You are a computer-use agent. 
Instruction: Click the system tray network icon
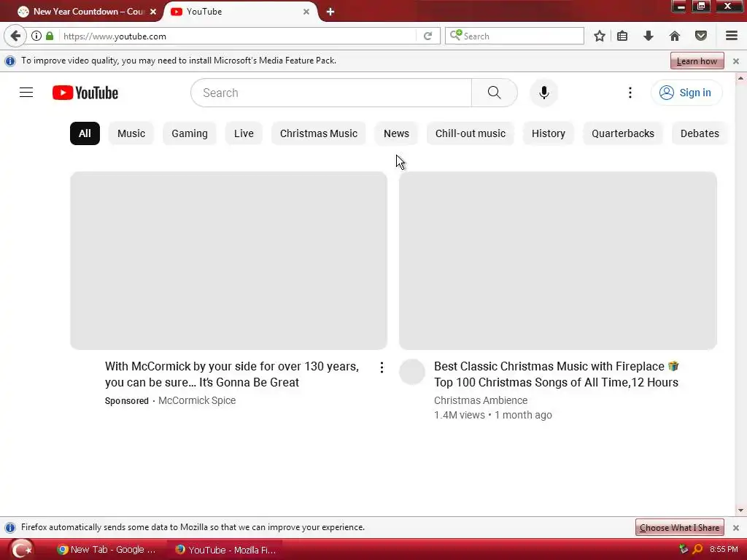(x=684, y=549)
